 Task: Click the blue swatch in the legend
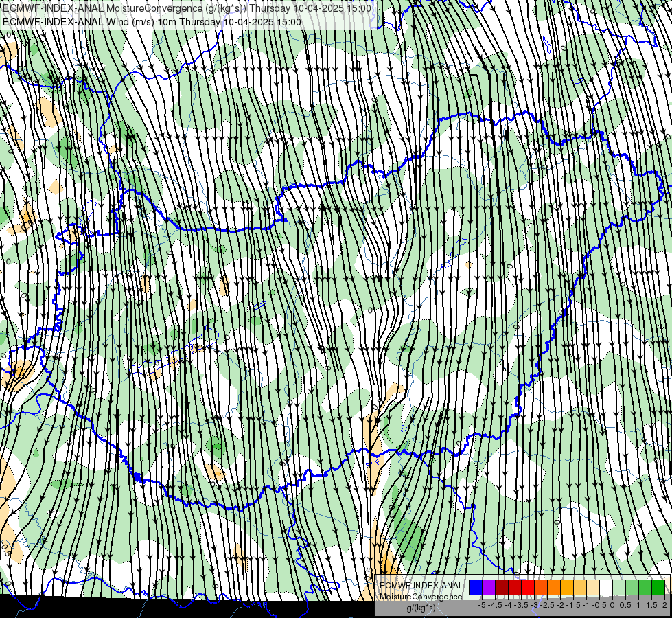pyautogui.click(x=476, y=587)
